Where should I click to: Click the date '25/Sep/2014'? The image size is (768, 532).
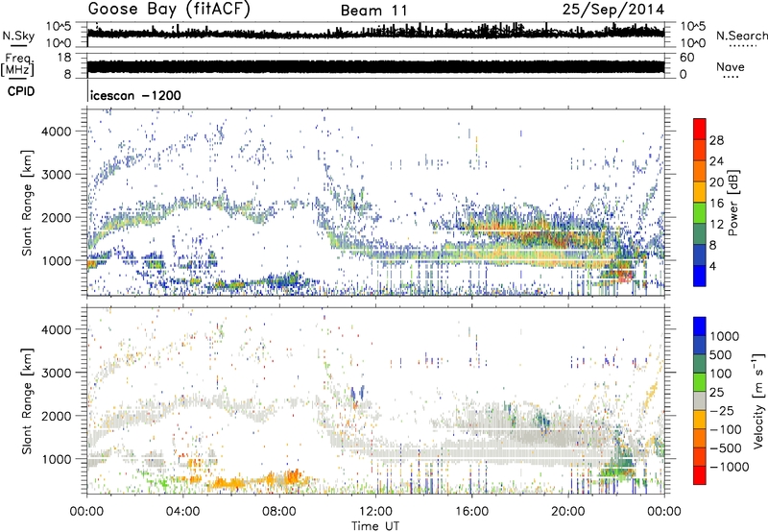click(613, 10)
